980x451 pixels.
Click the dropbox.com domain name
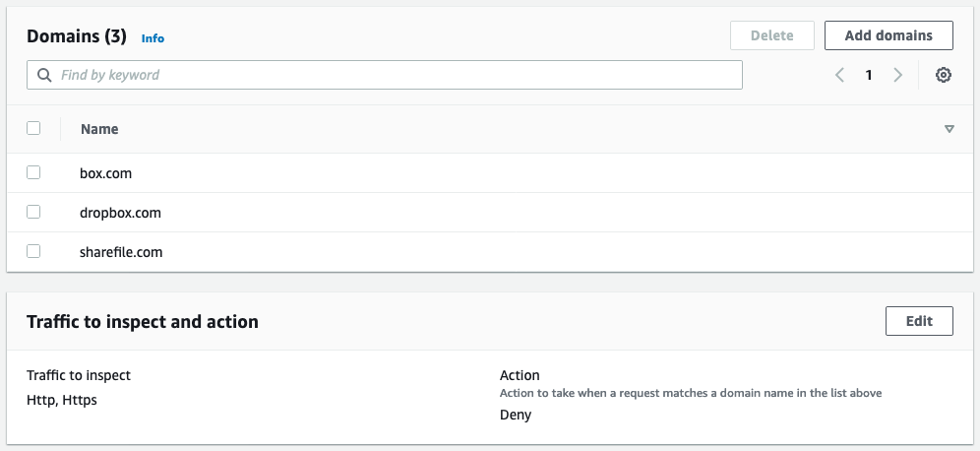click(120, 213)
